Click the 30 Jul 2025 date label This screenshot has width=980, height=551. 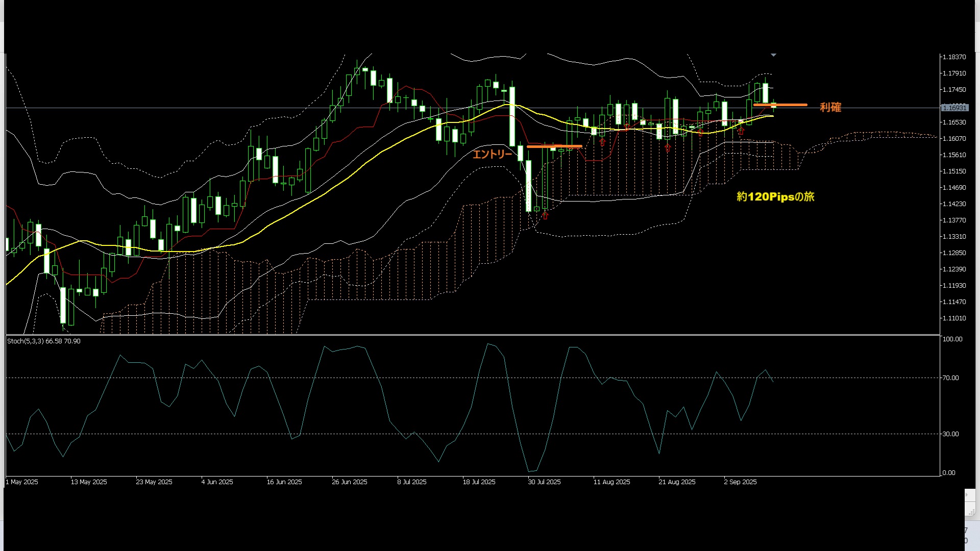544,482
